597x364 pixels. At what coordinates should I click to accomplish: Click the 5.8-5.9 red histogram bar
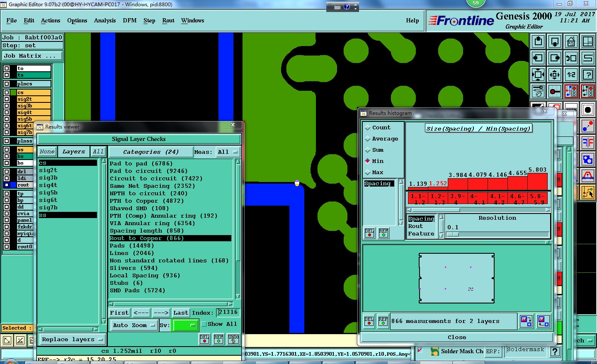pyautogui.click(x=538, y=182)
